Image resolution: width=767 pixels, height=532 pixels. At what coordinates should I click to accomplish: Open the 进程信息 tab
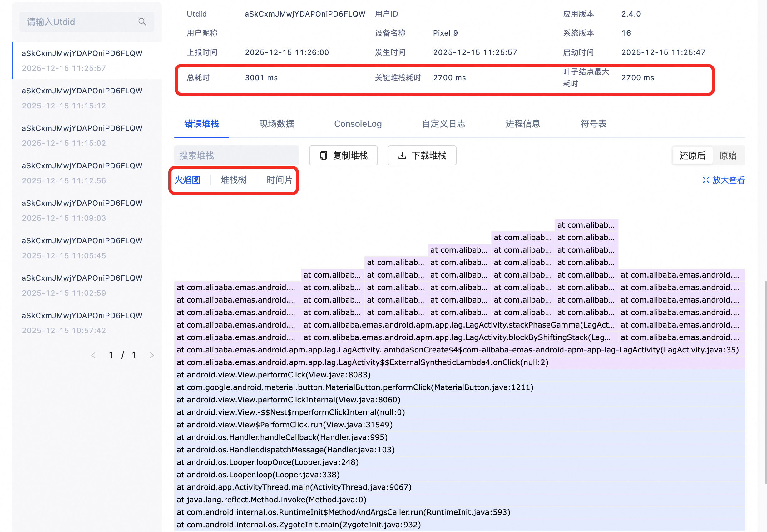tap(522, 124)
